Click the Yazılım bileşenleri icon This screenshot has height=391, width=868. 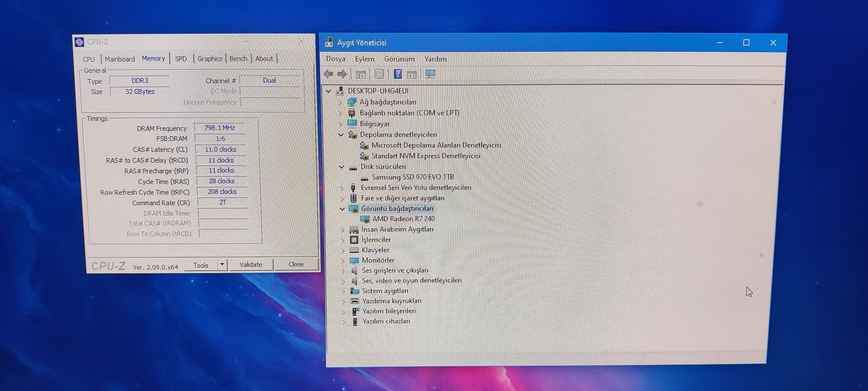[355, 311]
